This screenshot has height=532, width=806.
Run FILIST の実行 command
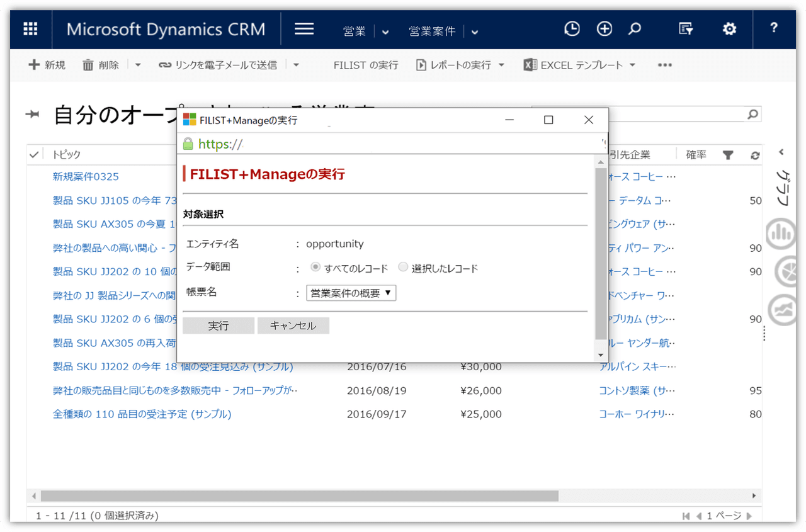[366, 65]
